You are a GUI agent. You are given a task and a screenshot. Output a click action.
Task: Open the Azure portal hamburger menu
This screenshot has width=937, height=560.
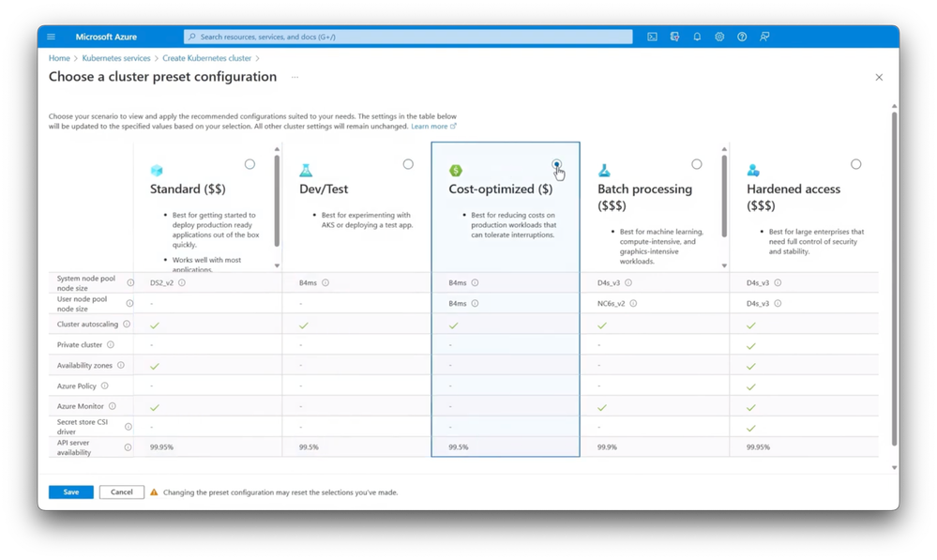click(x=51, y=37)
